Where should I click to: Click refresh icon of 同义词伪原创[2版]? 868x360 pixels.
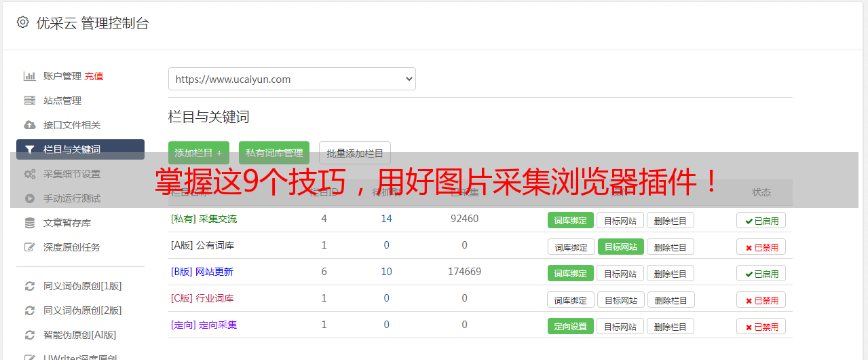pyautogui.click(x=29, y=310)
